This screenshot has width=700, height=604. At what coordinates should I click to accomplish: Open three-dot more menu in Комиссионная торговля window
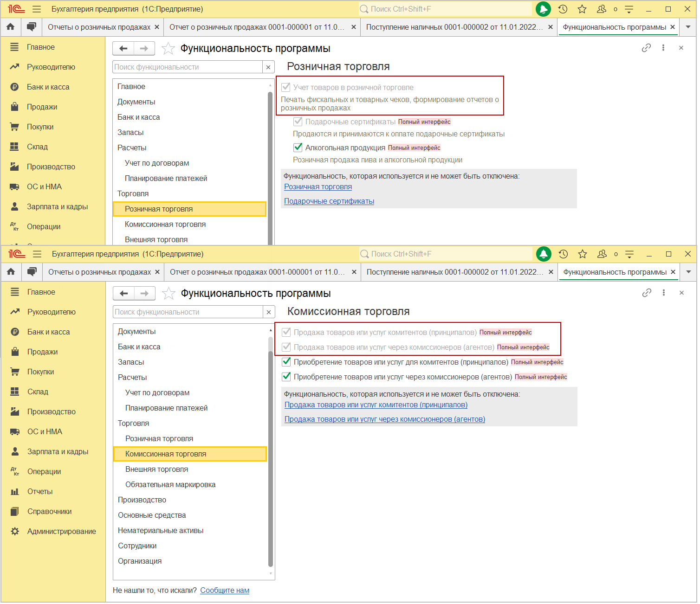coord(664,293)
